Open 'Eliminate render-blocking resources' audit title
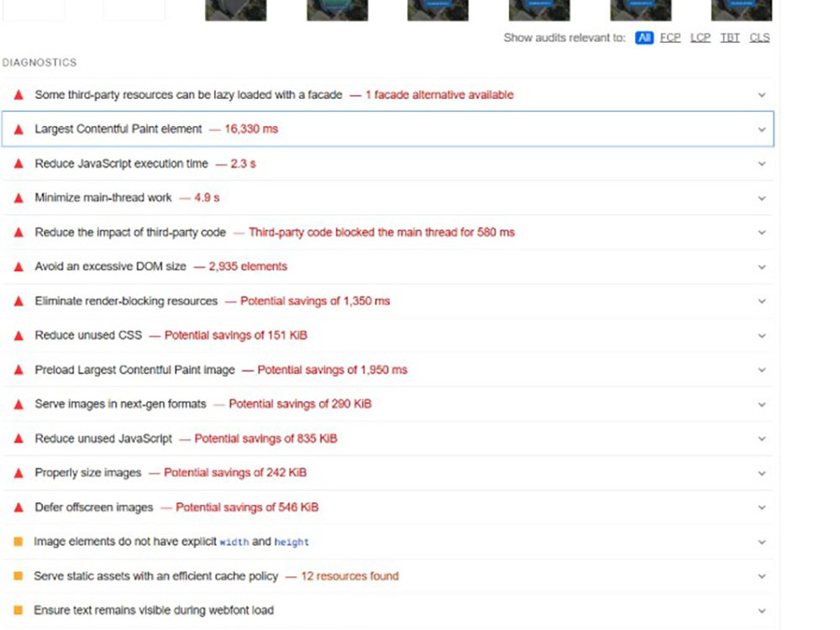This screenshot has width=840, height=630. tap(127, 301)
